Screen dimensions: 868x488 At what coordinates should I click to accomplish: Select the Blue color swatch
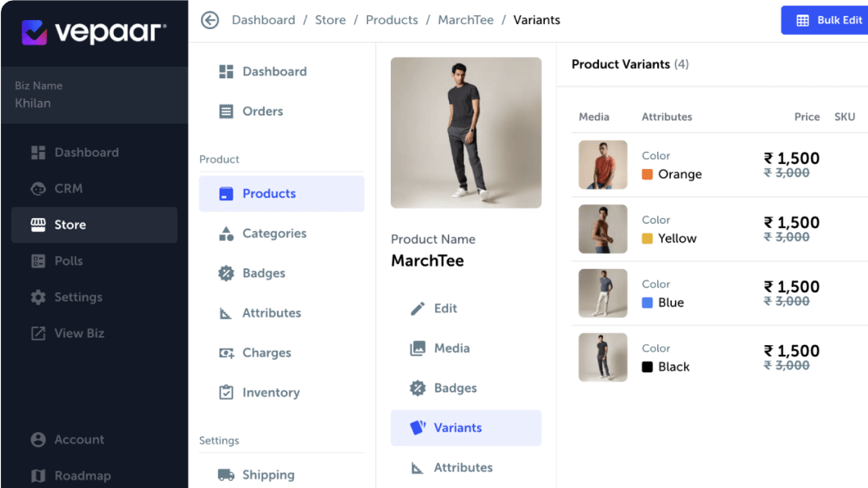click(647, 303)
